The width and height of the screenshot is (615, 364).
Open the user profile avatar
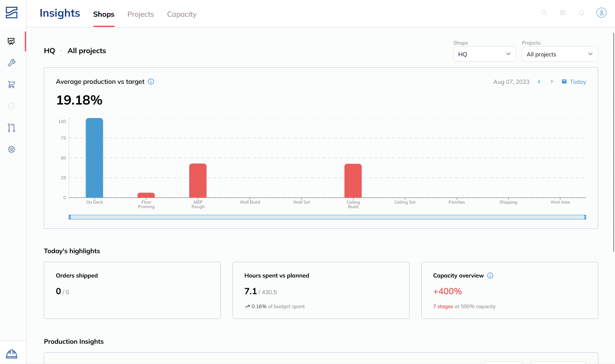(x=601, y=13)
